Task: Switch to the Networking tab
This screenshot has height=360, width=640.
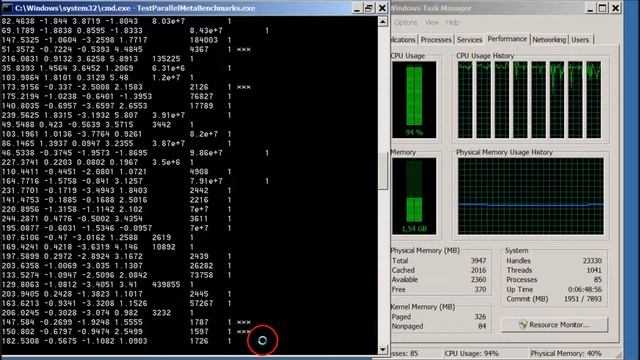Action: [549, 40]
